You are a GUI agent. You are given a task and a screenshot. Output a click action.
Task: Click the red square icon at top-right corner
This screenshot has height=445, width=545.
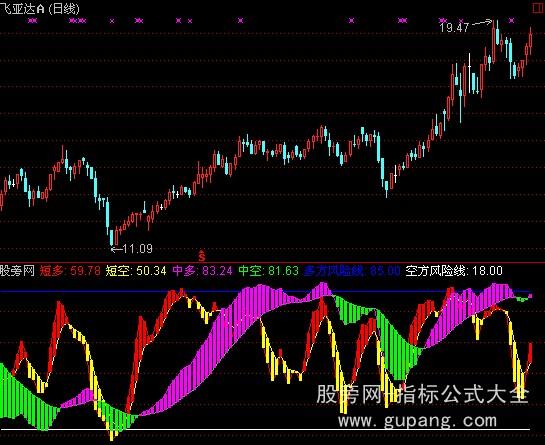point(539,8)
